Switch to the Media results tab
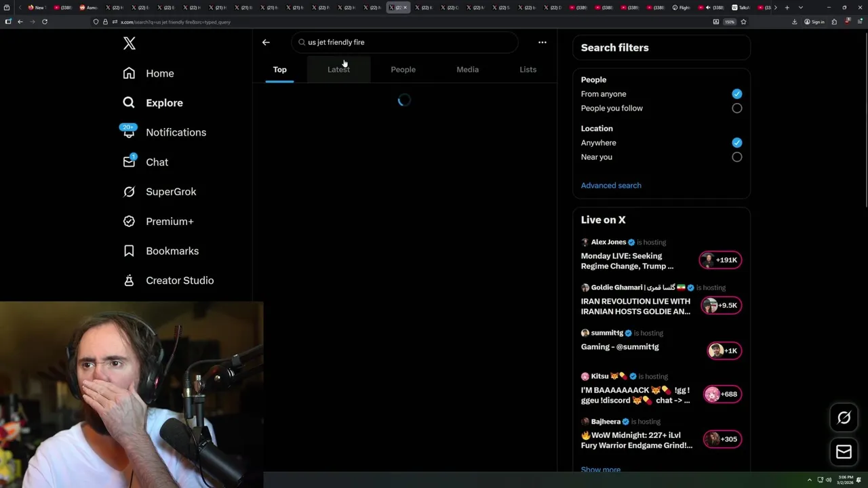The height and width of the screenshot is (488, 868). click(x=467, y=69)
